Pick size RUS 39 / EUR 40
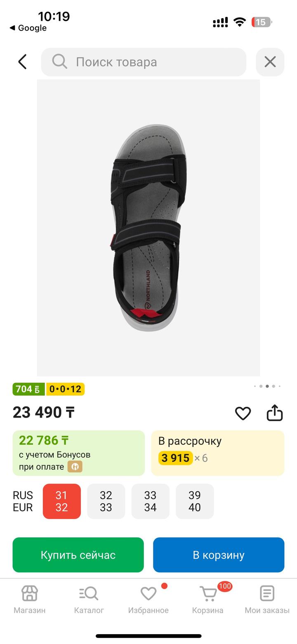Screen dimensions: 297x644 tap(195, 501)
